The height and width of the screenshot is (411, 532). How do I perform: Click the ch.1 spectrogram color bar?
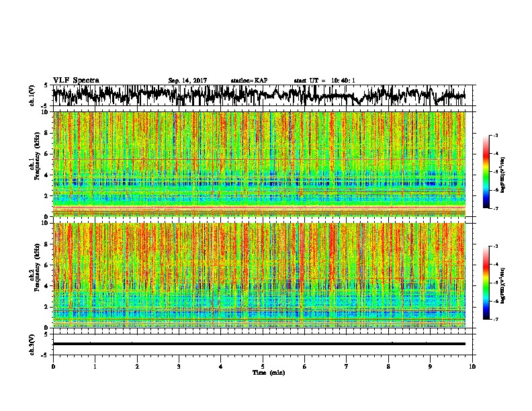486,172
